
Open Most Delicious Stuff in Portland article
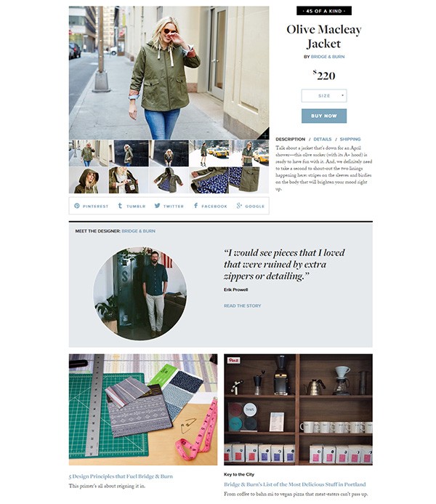(295, 484)
